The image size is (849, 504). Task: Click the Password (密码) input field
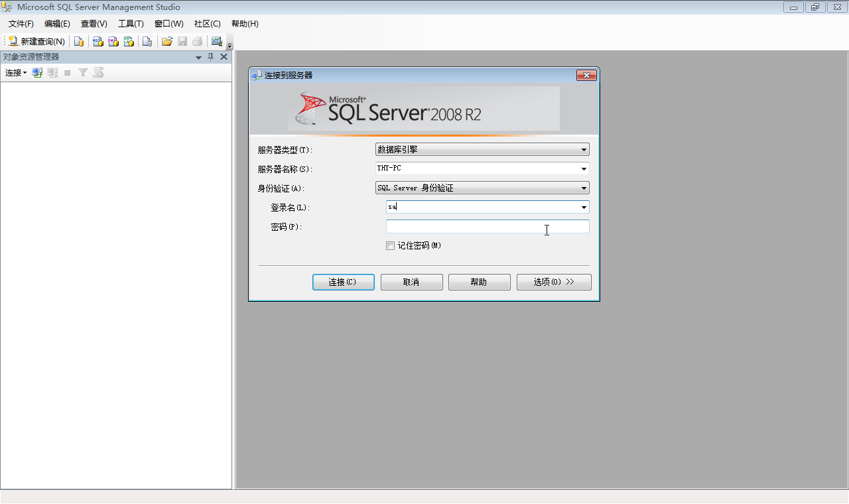tap(488, 227)
